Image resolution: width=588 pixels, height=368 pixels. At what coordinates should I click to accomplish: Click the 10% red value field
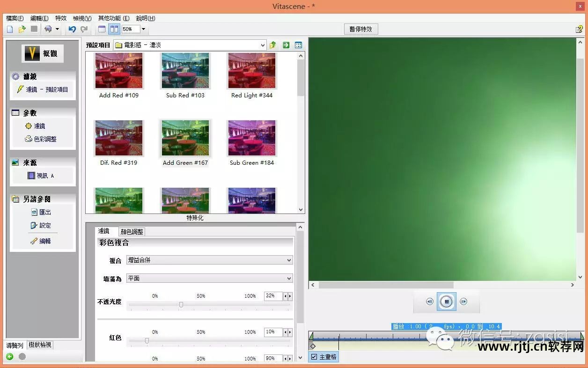coord(273,332)
